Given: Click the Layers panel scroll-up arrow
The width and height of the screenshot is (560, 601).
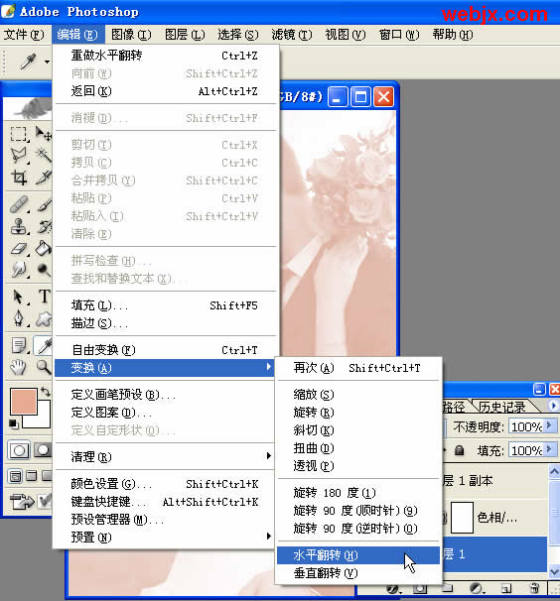Looking at the screenshot, I should coord(554,471).
